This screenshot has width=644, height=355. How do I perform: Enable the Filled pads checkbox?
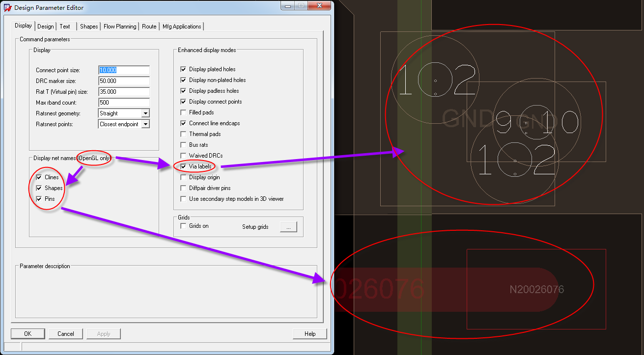pos(184,112)
